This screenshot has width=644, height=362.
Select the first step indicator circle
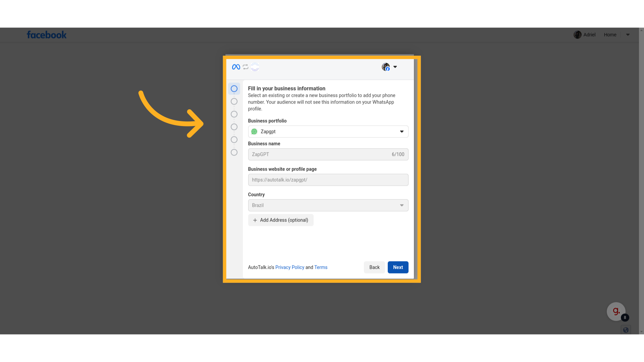click(x=234, y=89)
